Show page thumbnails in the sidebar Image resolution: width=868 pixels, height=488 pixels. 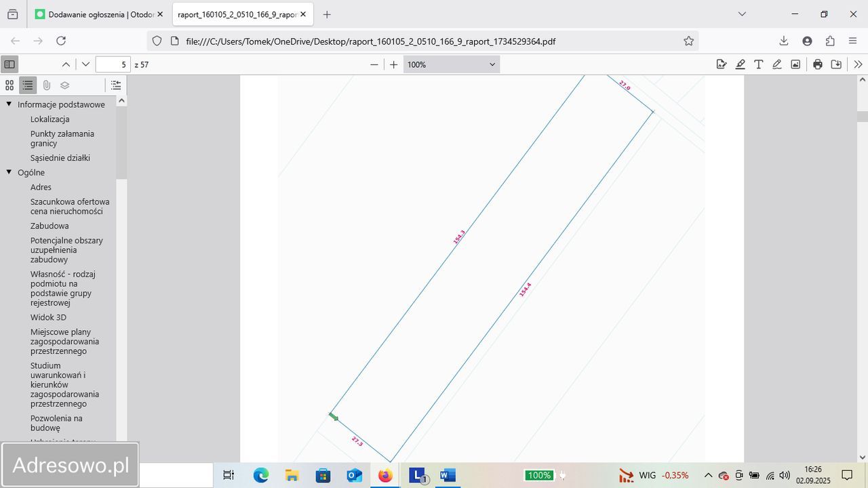pyautogui.click(x=9, y=85)
